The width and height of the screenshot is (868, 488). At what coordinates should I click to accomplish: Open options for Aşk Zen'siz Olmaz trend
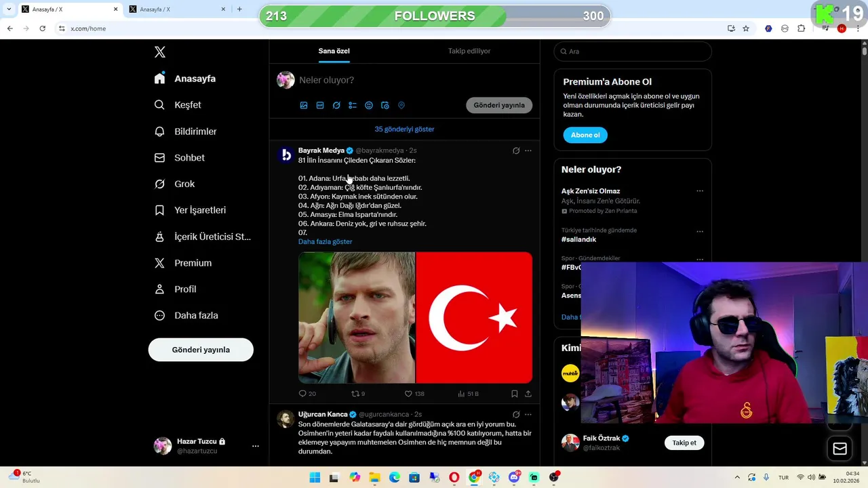coord(700,191)
